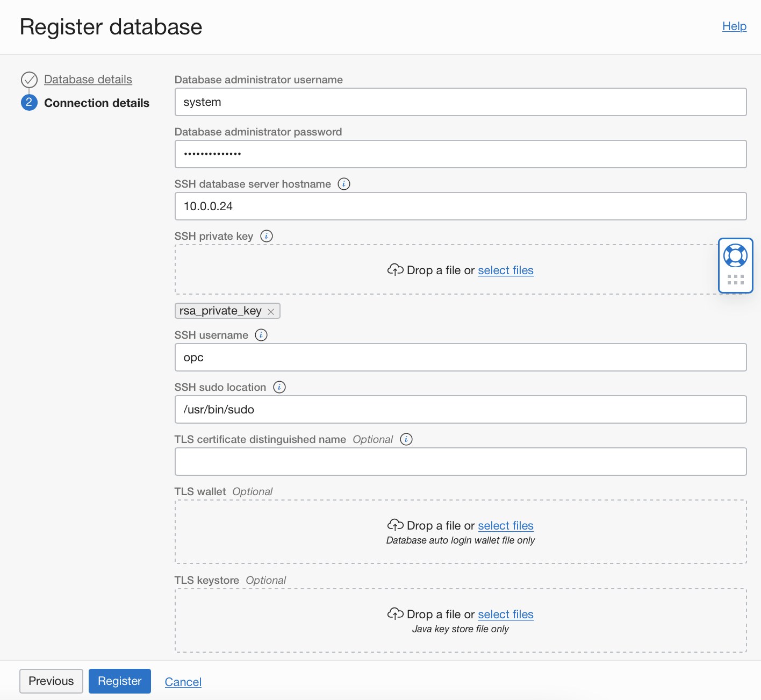Click info icon for TLS certificate distinguished name
761x700 pixels.
(406, 439)
